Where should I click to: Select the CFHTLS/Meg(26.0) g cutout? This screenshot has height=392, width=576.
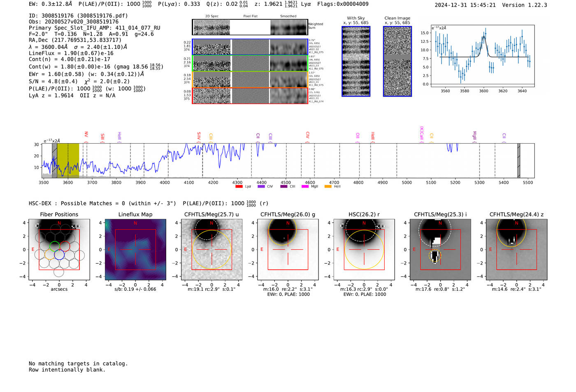tap(288, 250)
